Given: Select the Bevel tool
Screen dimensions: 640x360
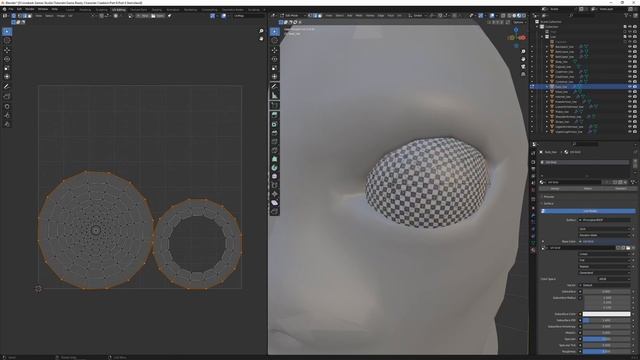Looking at the screenshot, I should (x=274, y=133).
